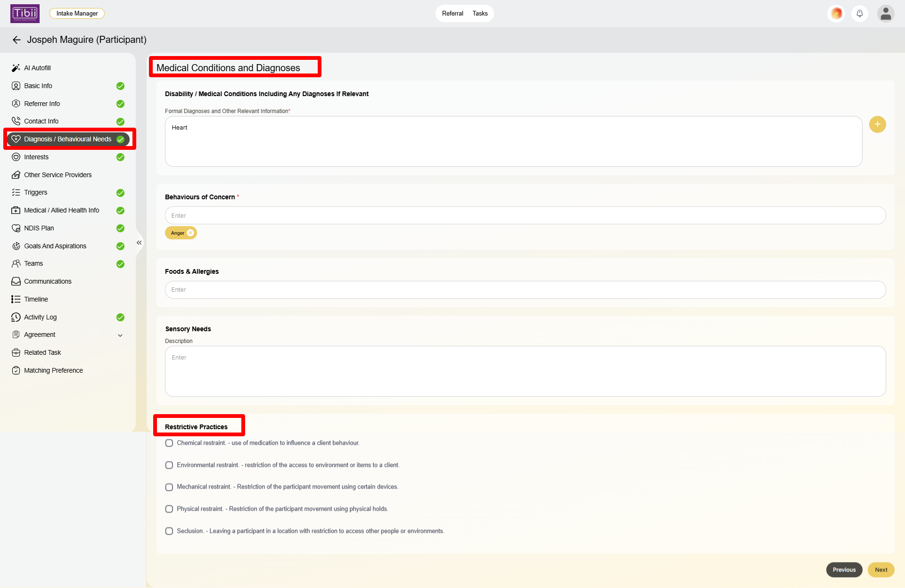Image resolution: width=905 pixels, height=588 pixels.
Task: Expand the Agreement chevron in the sidebar
Action: [x=120, y=335]
